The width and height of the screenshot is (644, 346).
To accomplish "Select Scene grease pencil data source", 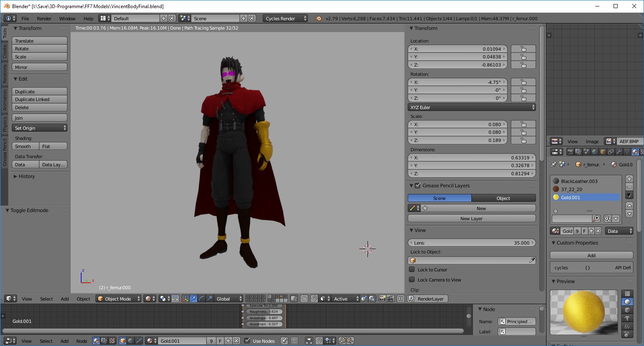I will point(439,198).
